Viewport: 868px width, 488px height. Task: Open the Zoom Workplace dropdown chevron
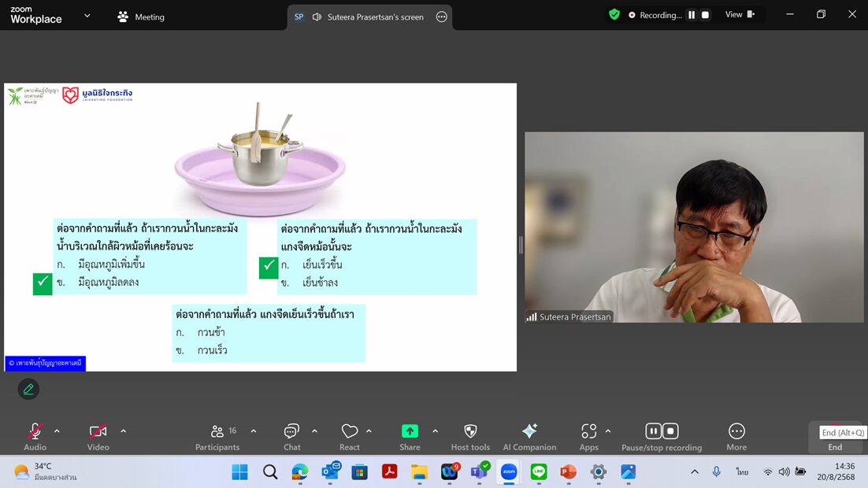pyautogui.click(x=87, y=16)
